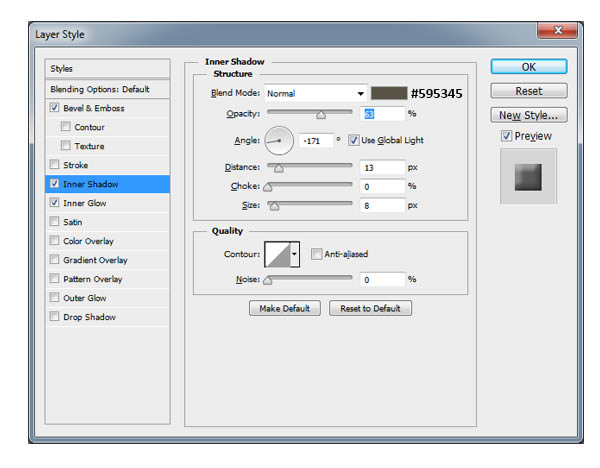Enable the Pattern Overlay checkbox
The image size is (600, 468).
coord(54,278)
